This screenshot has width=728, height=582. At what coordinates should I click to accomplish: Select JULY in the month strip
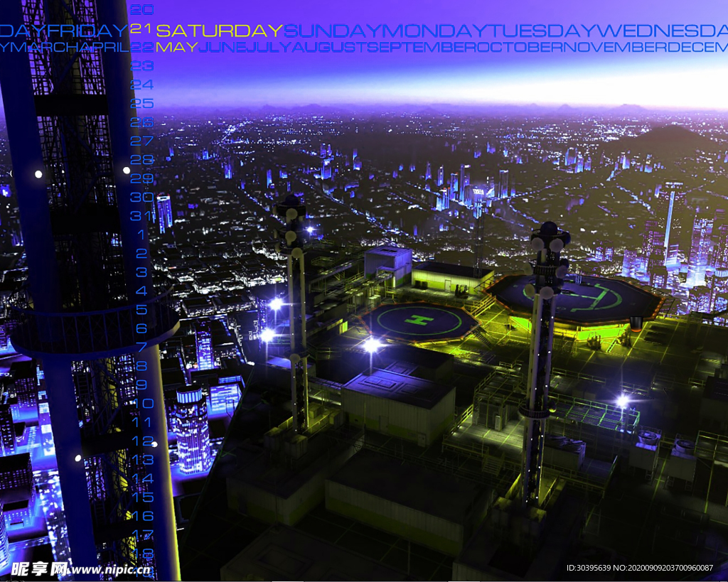pyautogui.click(x=269, y=48)
